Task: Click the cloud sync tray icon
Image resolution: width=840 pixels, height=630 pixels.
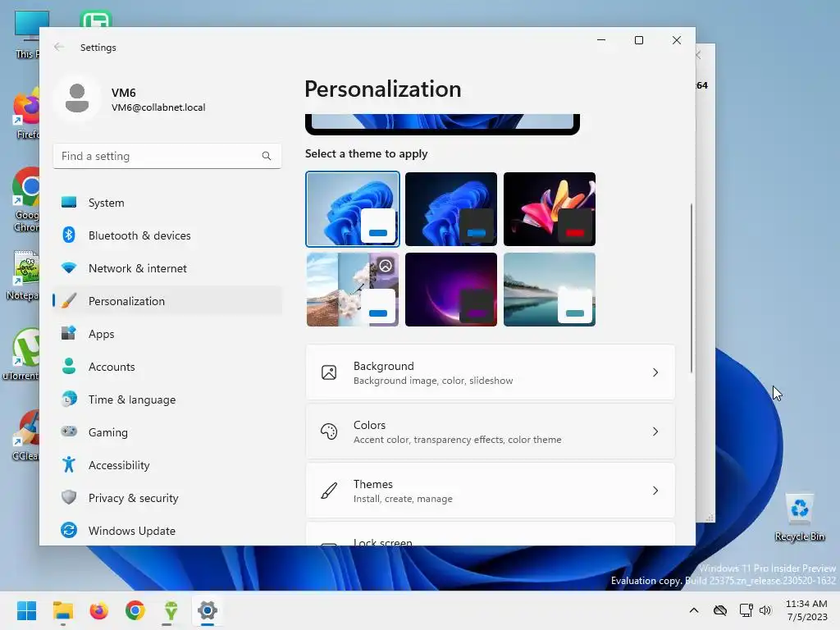Action: click(720, 610)
